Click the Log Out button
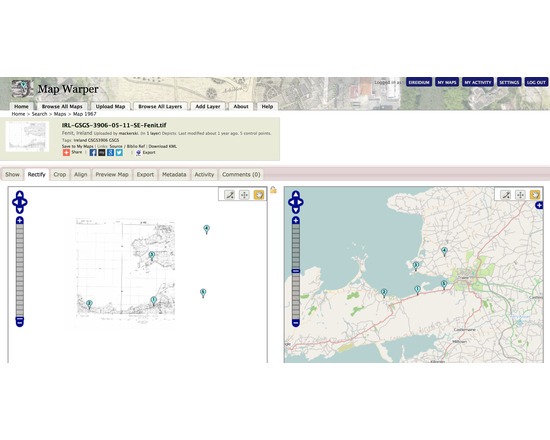Image resolution: width=550 pixels, height=440 pixels. point(536,82)
